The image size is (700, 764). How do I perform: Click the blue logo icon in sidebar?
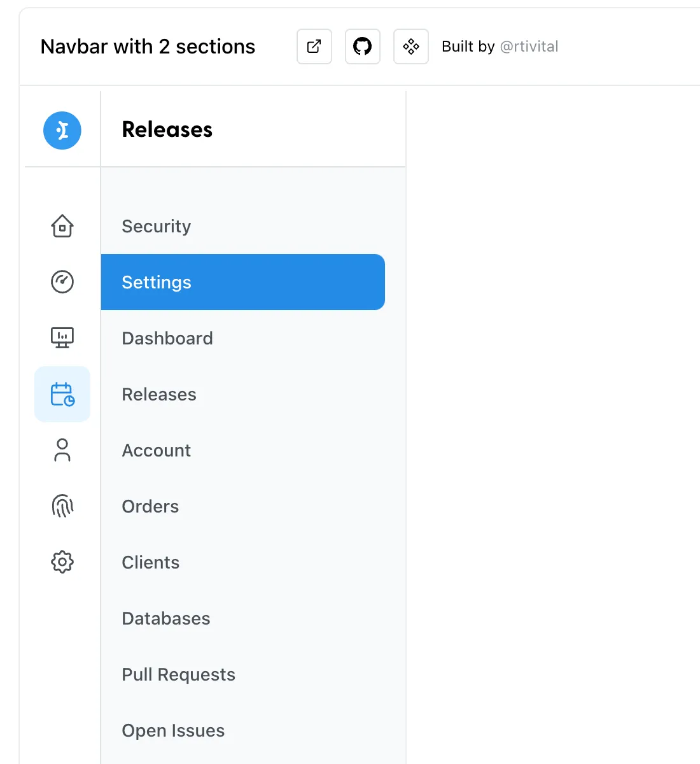pyautogui.click(x=62, y=131)
